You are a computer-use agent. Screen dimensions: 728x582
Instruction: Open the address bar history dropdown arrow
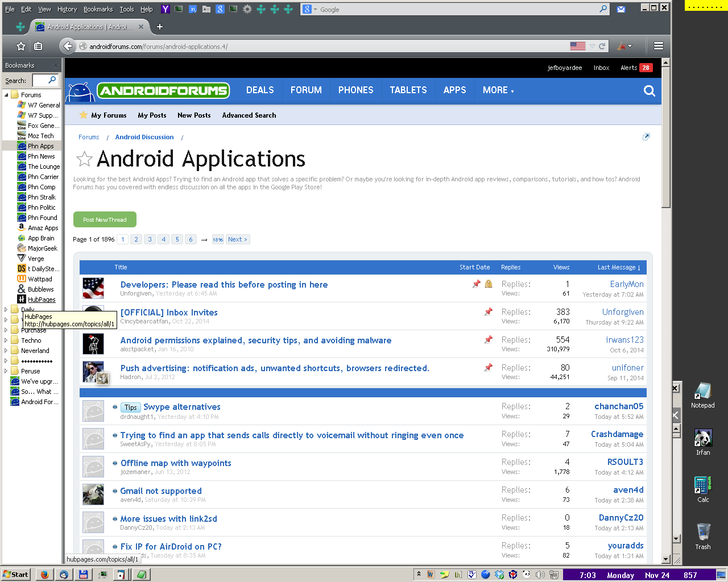point(592,46)
